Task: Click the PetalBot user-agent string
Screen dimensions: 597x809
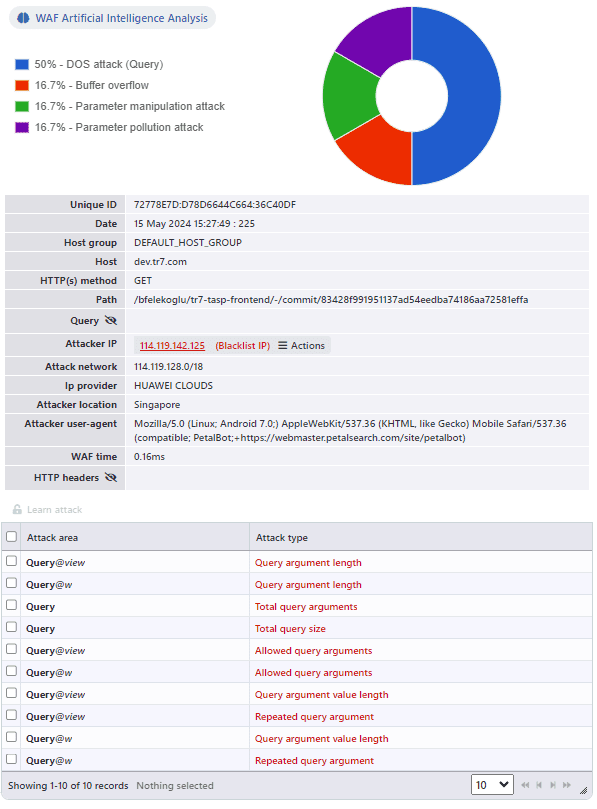Action: pyautogui.click(x=350, y=430)
